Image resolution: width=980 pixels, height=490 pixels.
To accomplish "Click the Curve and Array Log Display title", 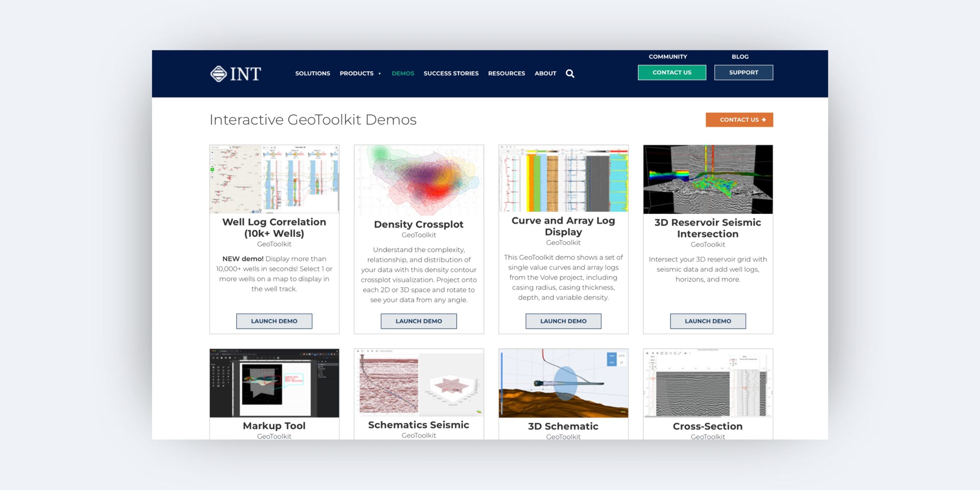I will click(563, 226).
